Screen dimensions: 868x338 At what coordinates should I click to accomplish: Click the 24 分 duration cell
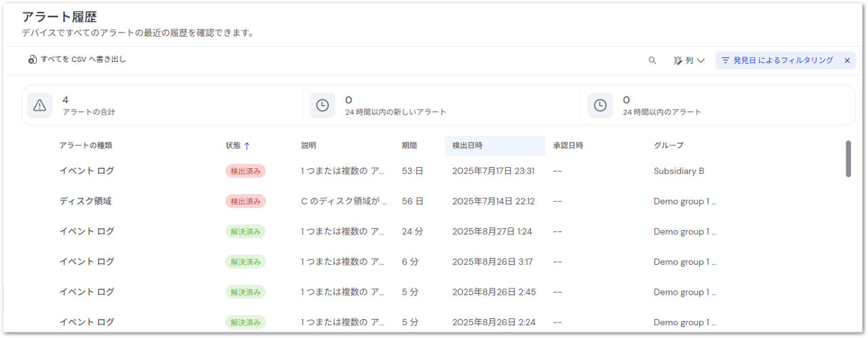pos(412,231)
